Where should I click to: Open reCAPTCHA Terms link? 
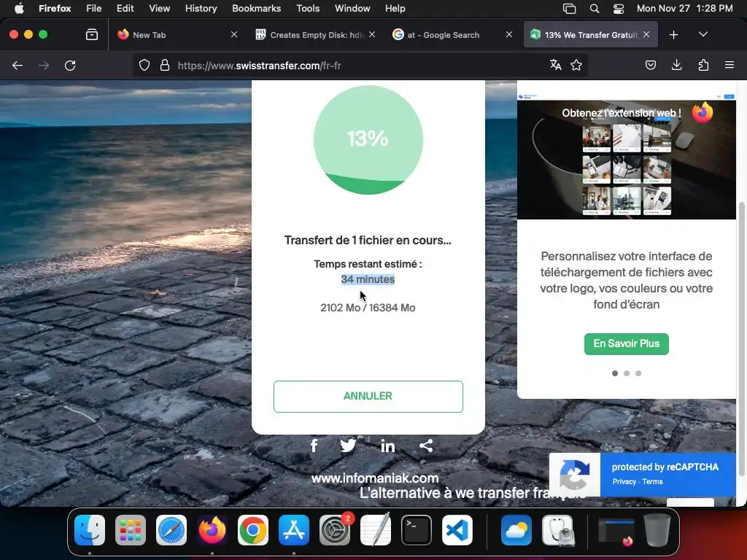pyautogui.click(x=652, y=481)
